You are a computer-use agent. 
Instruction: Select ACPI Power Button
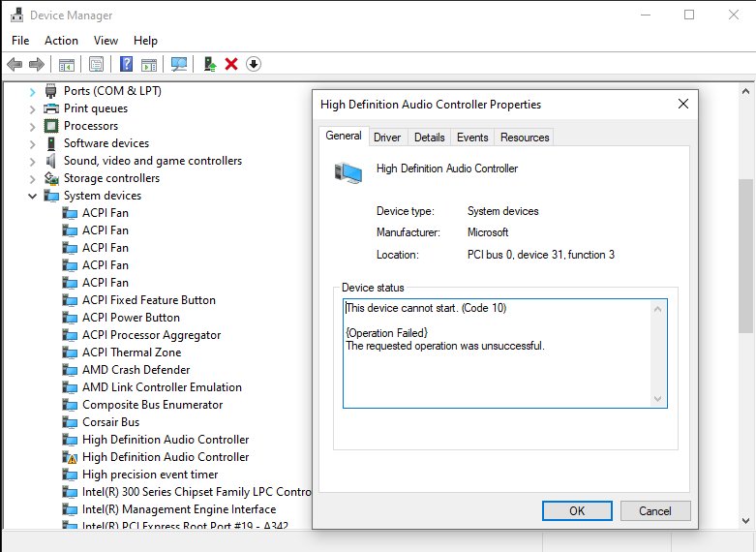[x=131, y=318]
